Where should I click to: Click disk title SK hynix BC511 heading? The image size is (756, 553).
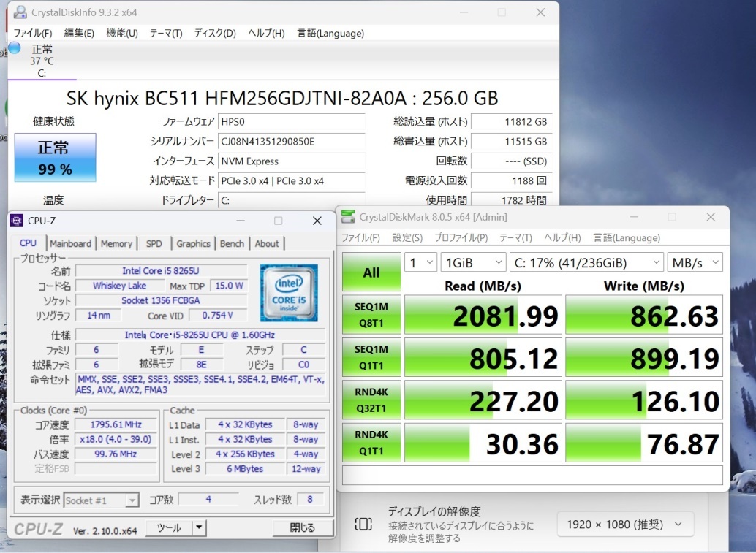coord(282,99)
